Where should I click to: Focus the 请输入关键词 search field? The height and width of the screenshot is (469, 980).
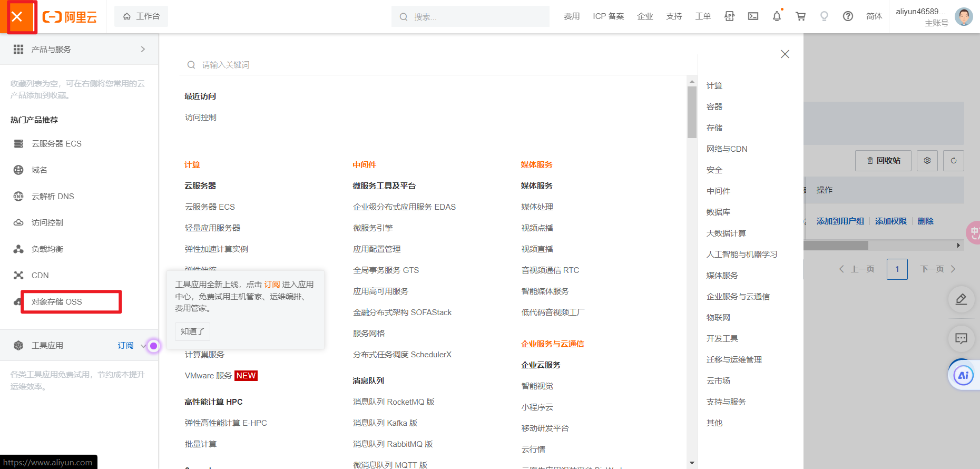[437, 64]
